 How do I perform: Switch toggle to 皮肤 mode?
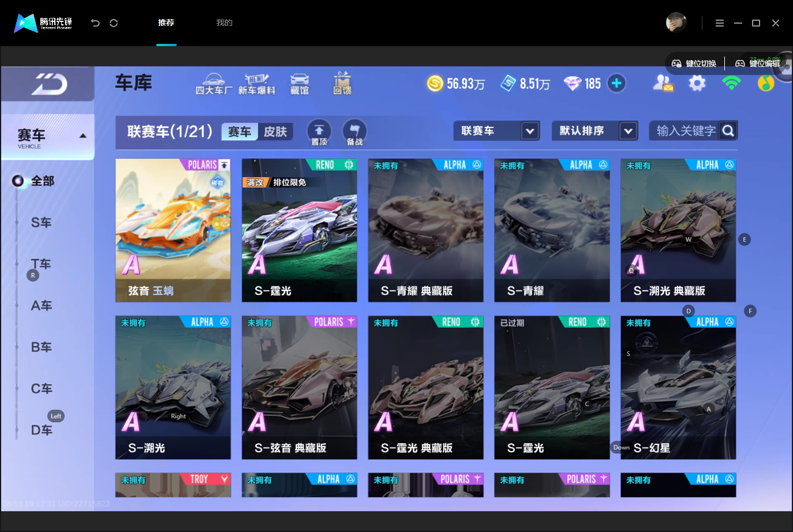coord(275,132)
